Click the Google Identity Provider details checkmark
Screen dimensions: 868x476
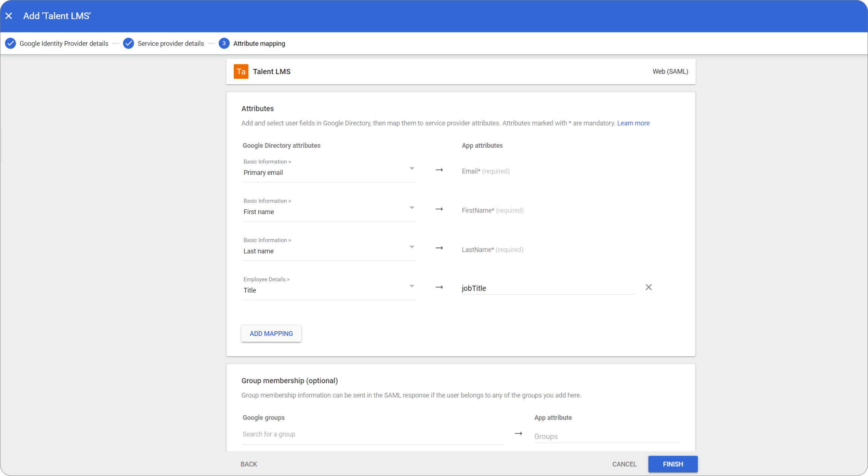[11, 43]
